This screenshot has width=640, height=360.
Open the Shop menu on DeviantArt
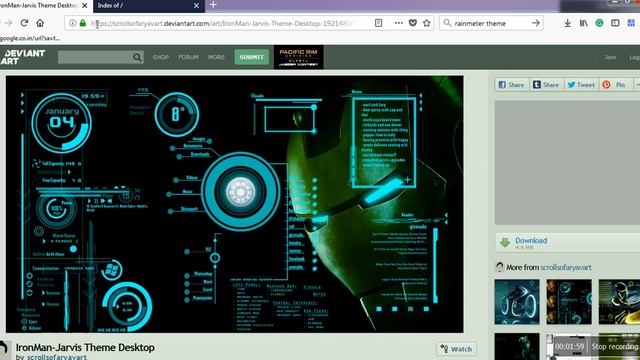click(x=161, y=57)
